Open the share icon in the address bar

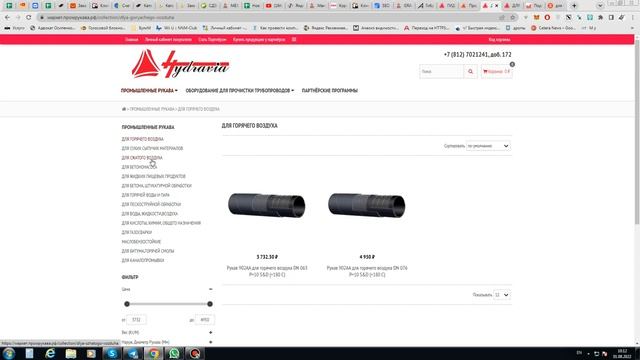tap(502, 18)
